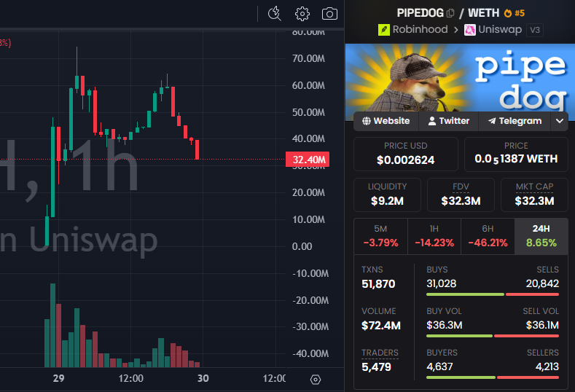Click the green buyers ratio bar
Viewport: 575px width, 392px height.
(461, 377)
